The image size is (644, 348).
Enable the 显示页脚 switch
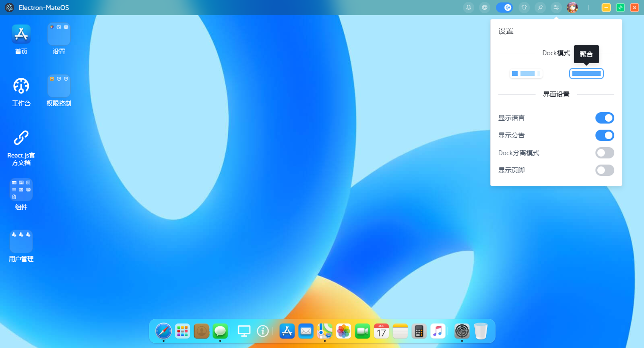(x=604, y=170)
